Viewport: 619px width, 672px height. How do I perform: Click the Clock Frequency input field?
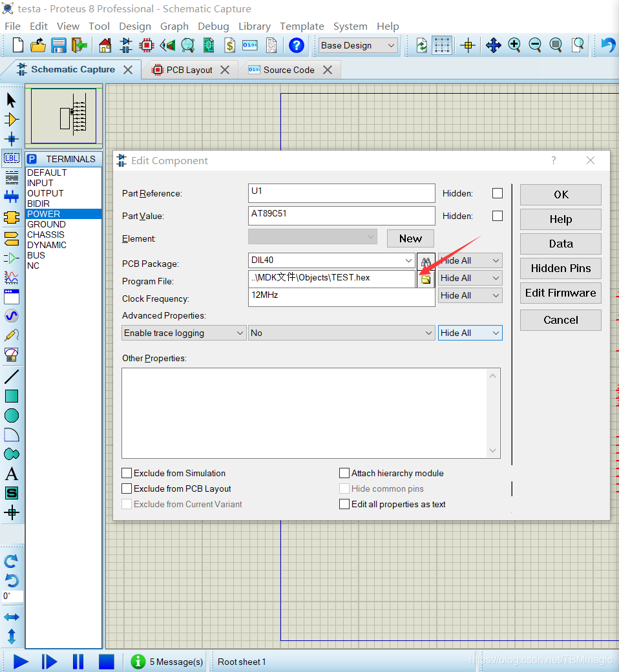tap(341, 297)
